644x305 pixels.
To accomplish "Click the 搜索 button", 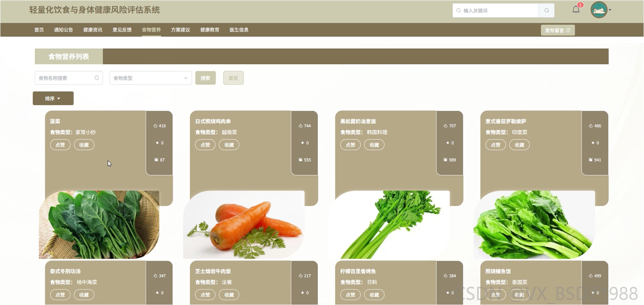I will (205, 78).
